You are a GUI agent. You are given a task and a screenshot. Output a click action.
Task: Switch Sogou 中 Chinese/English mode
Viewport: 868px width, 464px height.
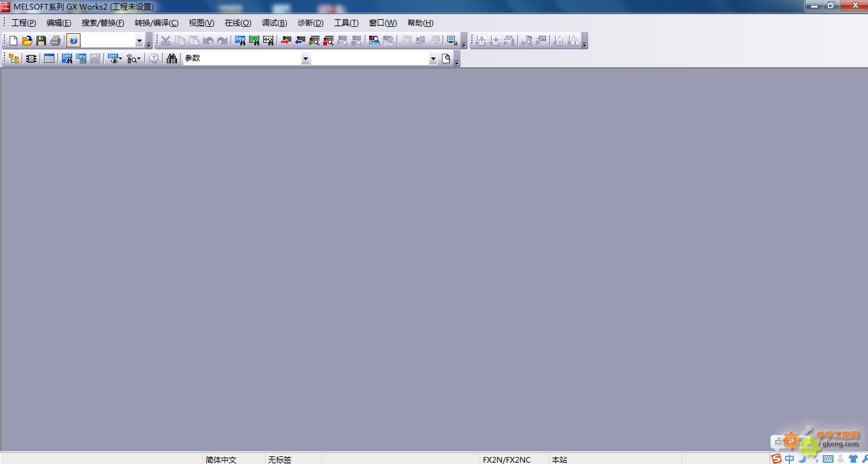pyautogui.click(x=790, y=459)
